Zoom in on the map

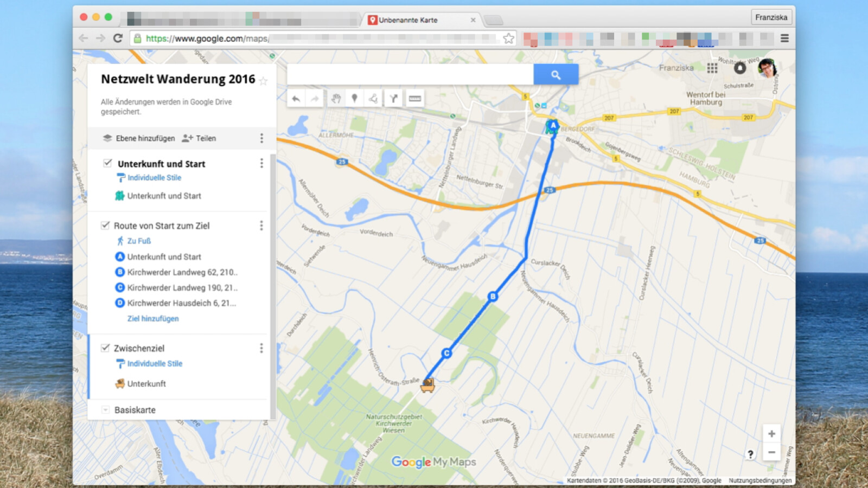[x=771, y=434]
